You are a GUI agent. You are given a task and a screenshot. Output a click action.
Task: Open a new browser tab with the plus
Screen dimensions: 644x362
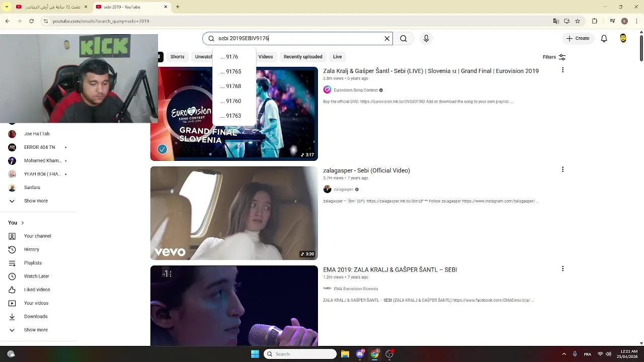(x=178, y=7)
